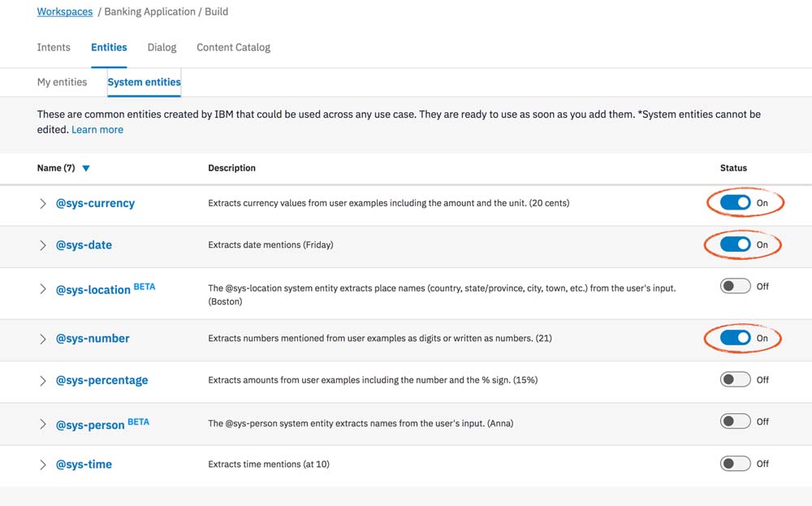The width and height of the screenshot is (812, 506).
Task: Turn off the @sys-currency toggle
Action: click(735, 203)
